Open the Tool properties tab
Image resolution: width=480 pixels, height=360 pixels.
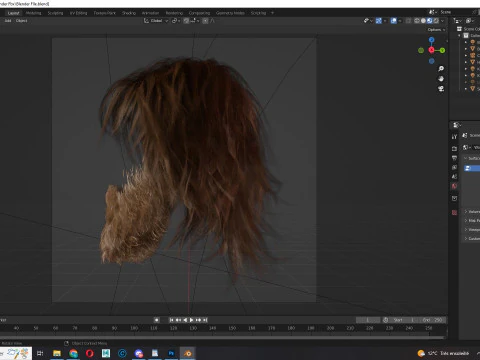pos(454,137)
